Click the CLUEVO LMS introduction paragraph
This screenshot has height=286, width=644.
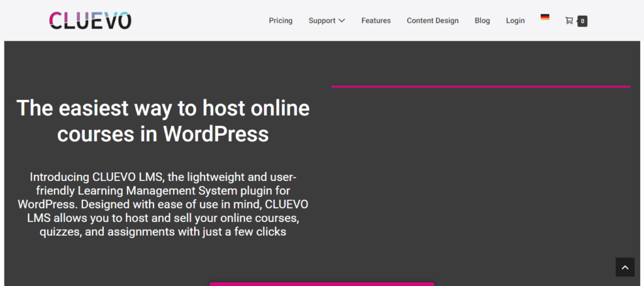click(x=163, y=204)
